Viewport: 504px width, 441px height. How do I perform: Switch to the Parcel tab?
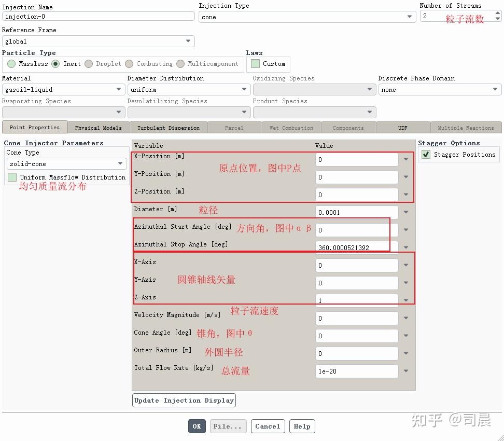(x=234, y=128)
